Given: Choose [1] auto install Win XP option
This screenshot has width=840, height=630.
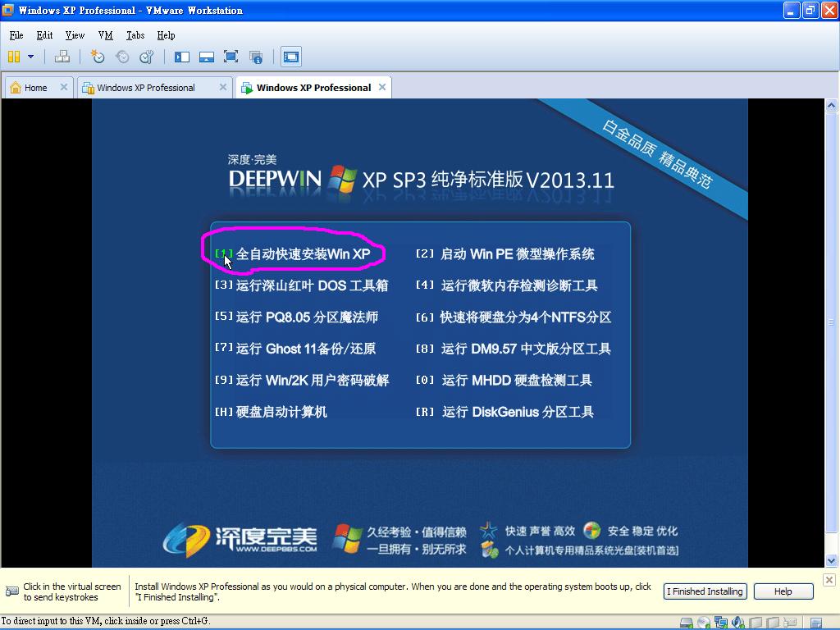Looking at the screenshot, I should 293,254.
